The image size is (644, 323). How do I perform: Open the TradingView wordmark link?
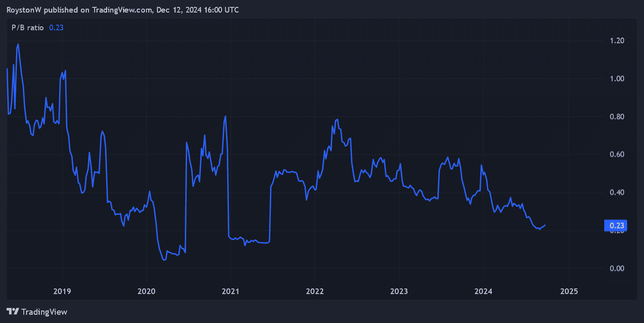(x=44, y=312)
